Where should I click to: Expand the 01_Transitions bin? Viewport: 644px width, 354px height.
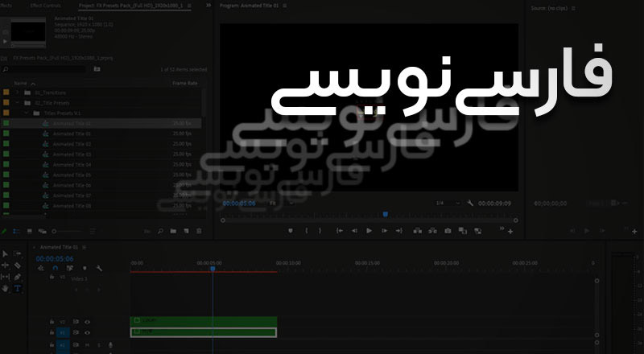tap(17, 93)
